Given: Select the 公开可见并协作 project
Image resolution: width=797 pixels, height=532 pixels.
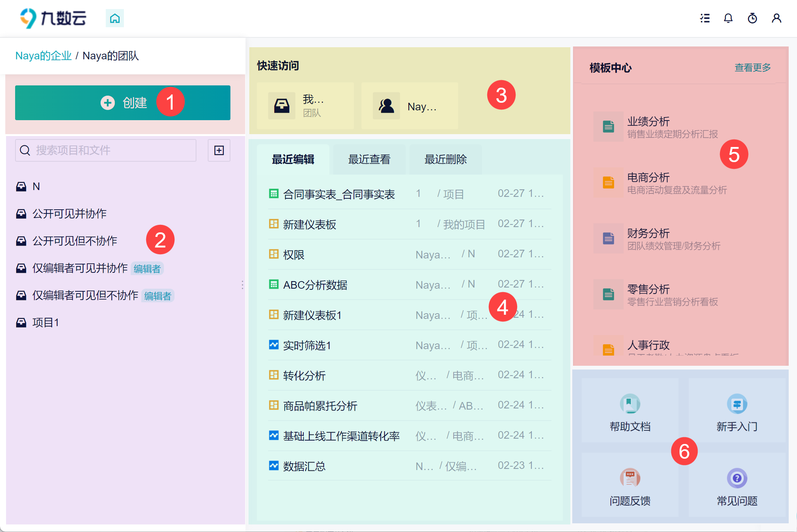Looking at the screenshot, I should (70, 214).
